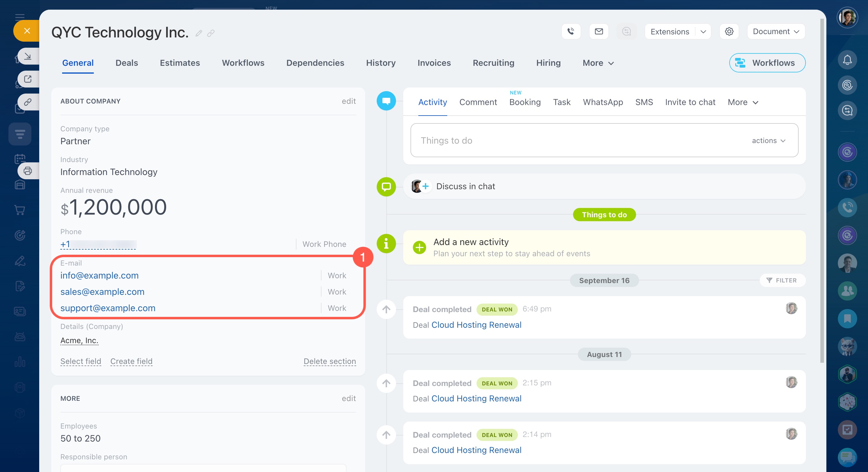Screen dimensions: 868x472
Task: Expand the actions dropdown in Things to do
Action: point(768,141)
